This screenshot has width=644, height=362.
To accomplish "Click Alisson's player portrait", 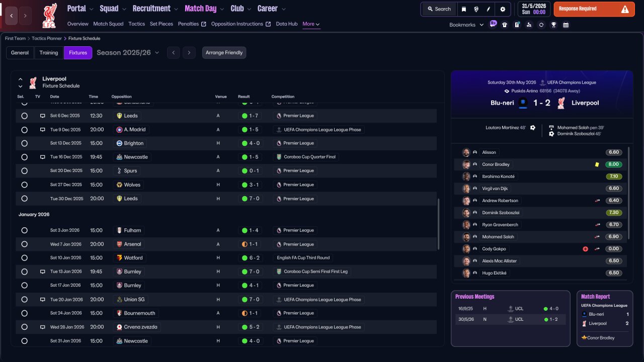I will (x=466, y=152).
